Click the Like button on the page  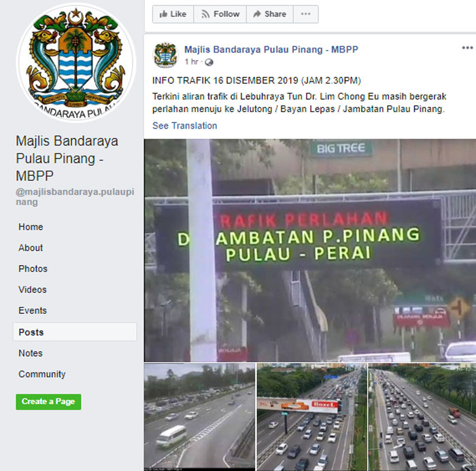(173, 14)
